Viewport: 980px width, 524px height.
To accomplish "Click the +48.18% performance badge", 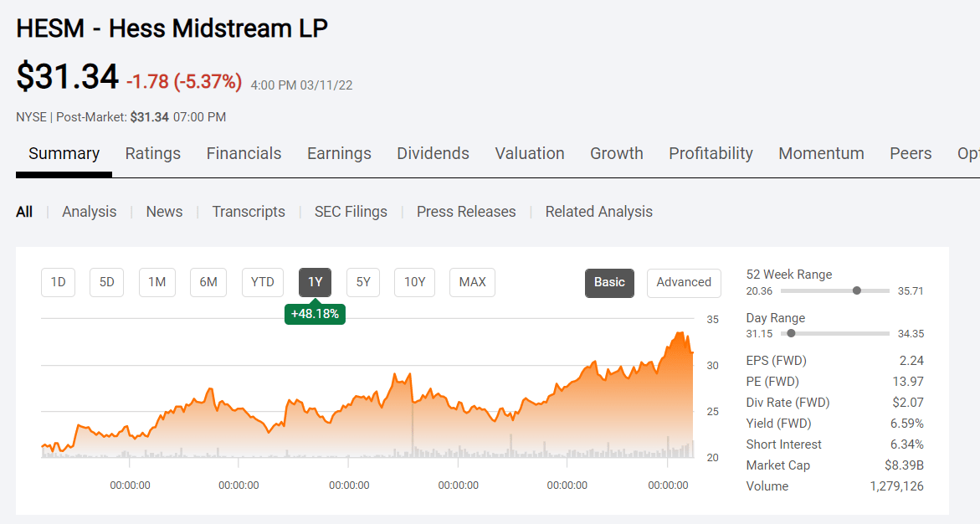I will (x=315, y=315).
